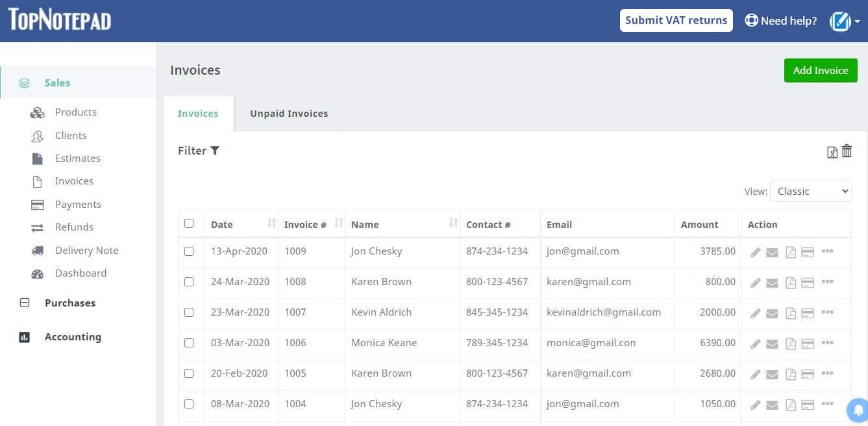The image size is (868, 426).
Task: Expand the Purchases sidebar section
Action: pyautogui.click(x=69, y=303)
